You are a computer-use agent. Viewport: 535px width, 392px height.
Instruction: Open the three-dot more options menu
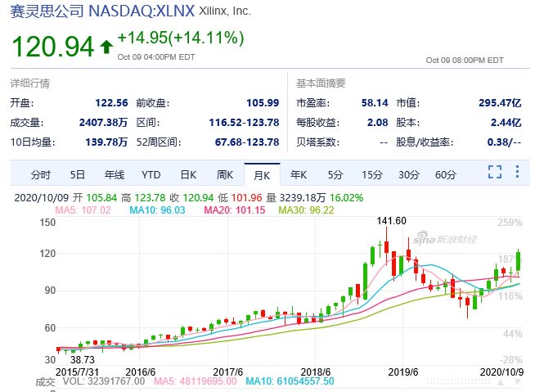click(x=517, y=173)
